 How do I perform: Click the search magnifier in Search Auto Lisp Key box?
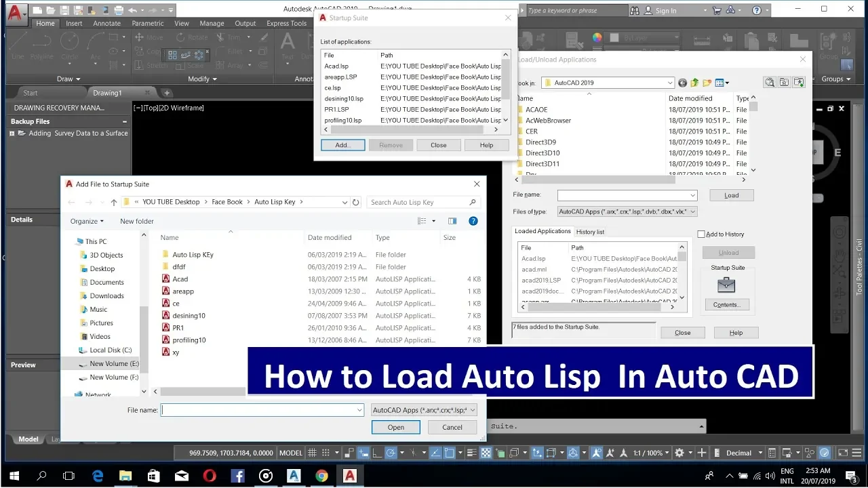click(x=473, y=202)
